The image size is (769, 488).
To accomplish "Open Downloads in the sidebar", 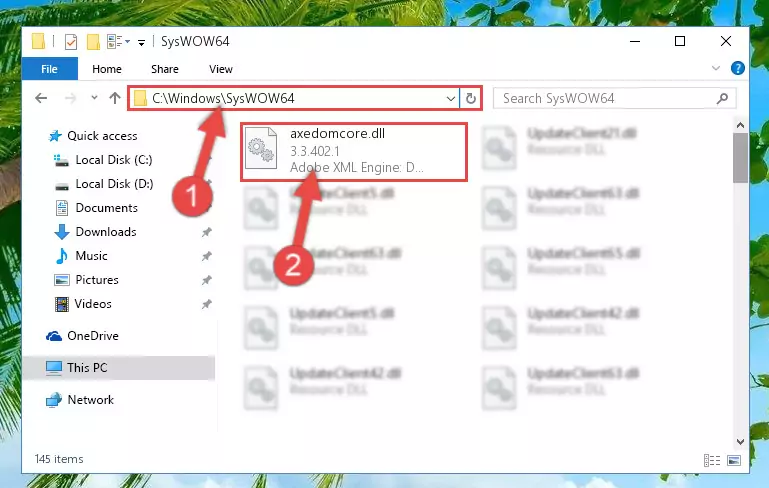I will [x=106, y=232].
